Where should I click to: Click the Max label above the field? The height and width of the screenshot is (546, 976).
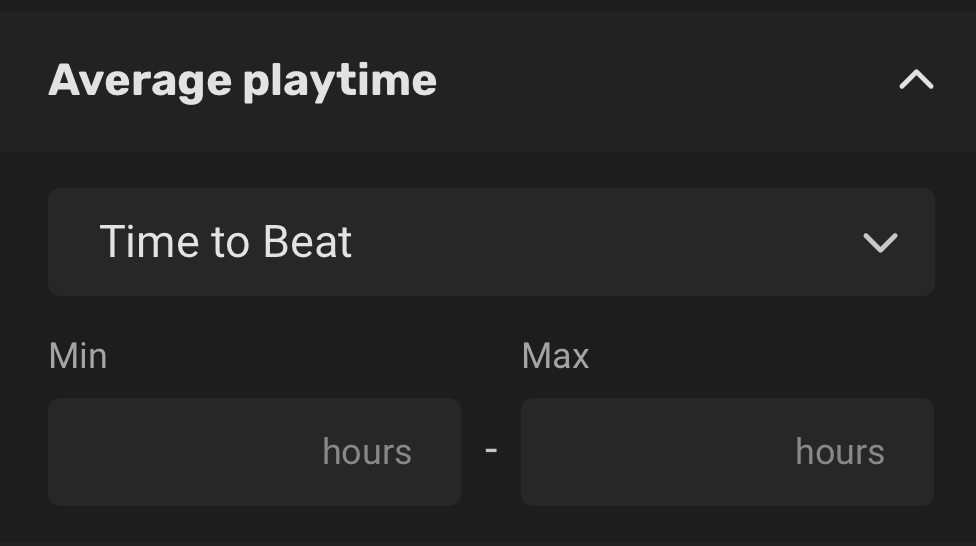click(x=555, y=356)
